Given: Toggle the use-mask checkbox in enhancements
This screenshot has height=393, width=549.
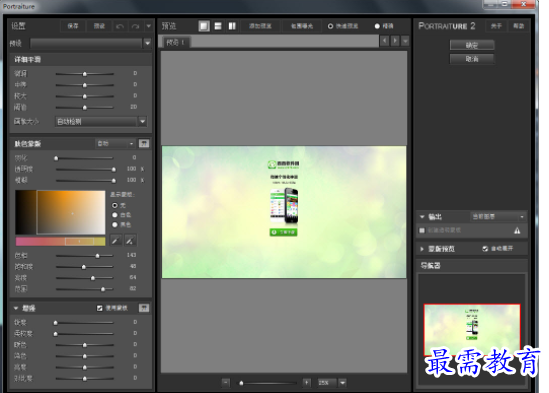Looking at the screenshot, I should (100, 308).
